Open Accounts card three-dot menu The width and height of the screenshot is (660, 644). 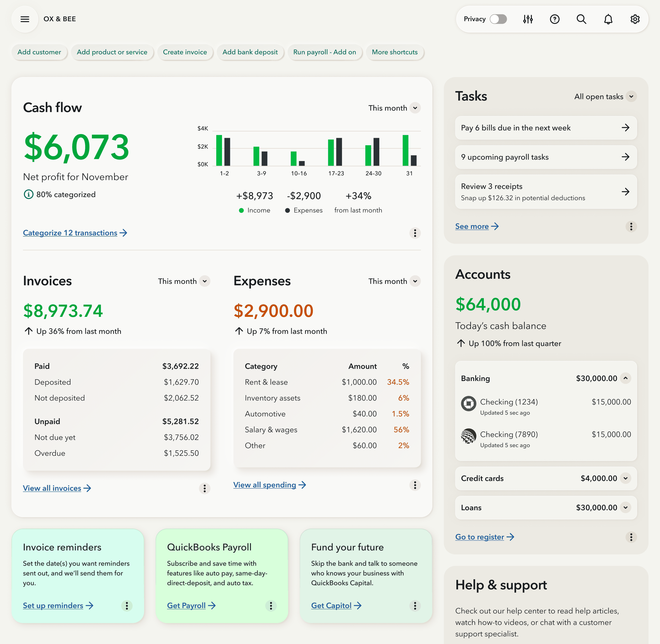[631, 537]
